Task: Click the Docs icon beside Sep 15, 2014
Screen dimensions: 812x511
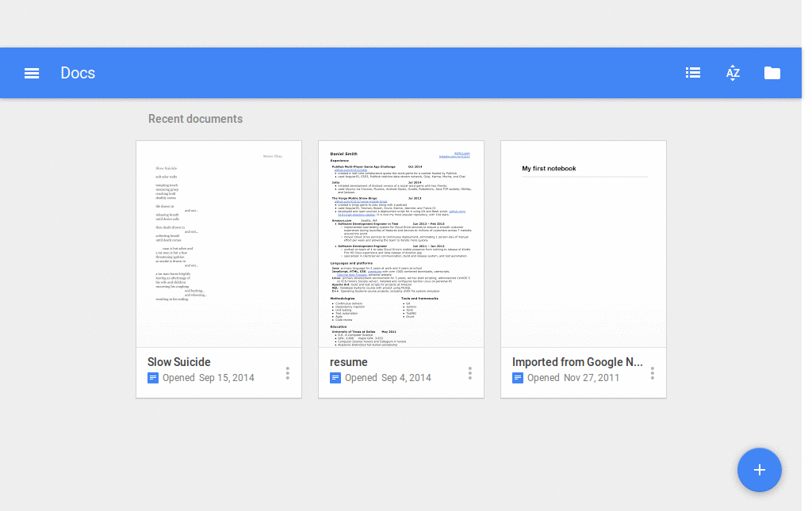Action: (153, 378)
